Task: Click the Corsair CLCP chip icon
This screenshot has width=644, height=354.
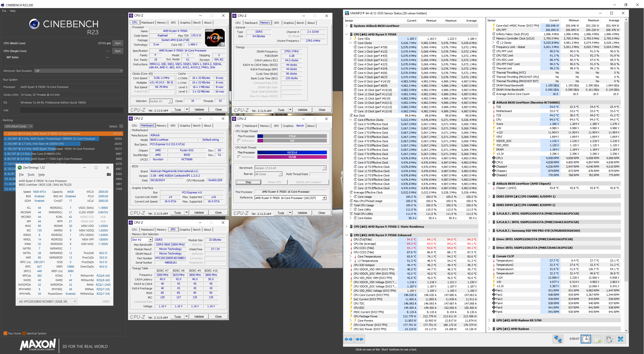Action: [494, 256]
